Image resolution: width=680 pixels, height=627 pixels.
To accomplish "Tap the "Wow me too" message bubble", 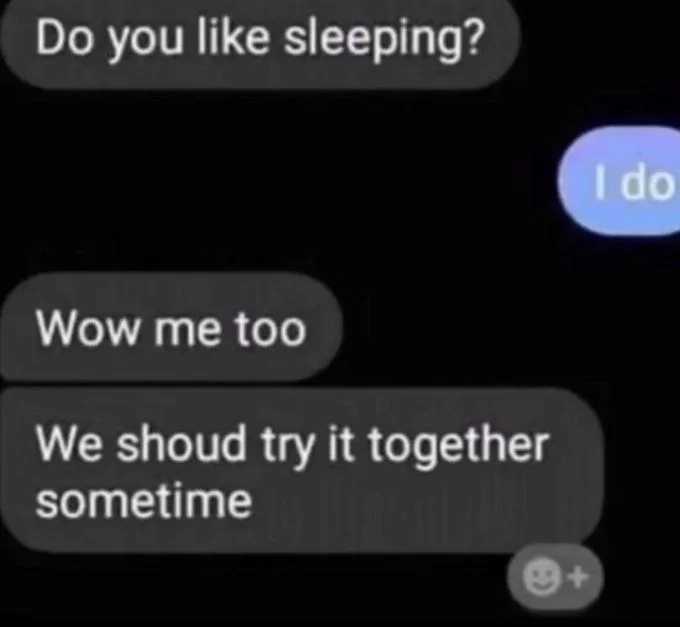I will (x=171, y=328).
